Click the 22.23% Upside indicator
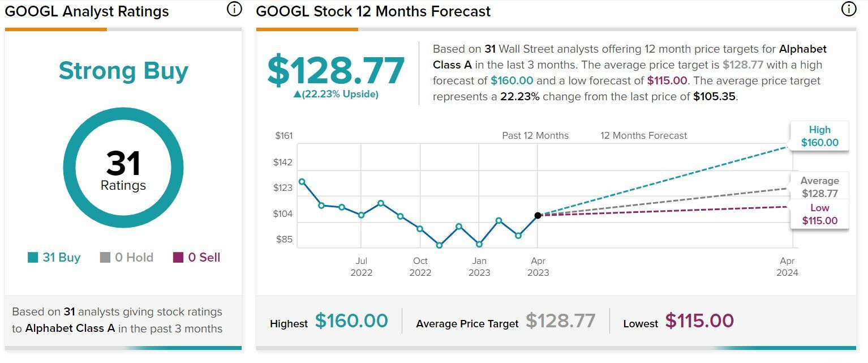This screenshot has width=868, height=363. point(336,95)
